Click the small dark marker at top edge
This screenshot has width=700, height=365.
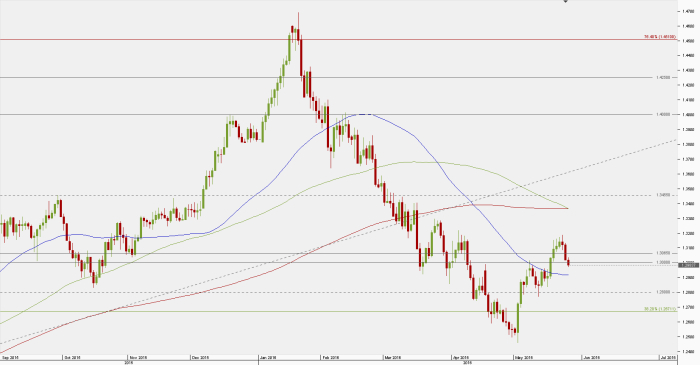(x=565, y=1)
